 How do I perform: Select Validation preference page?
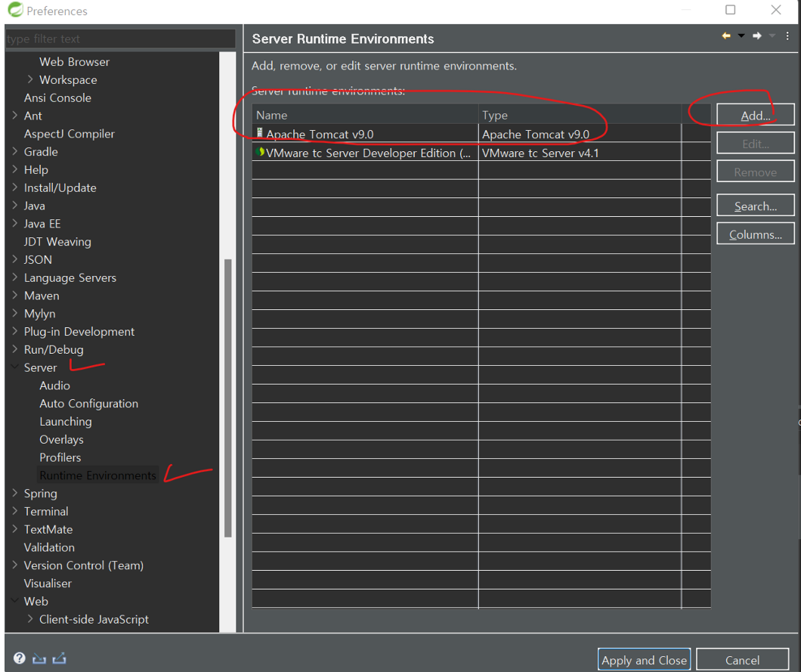[x=49, y=547]
